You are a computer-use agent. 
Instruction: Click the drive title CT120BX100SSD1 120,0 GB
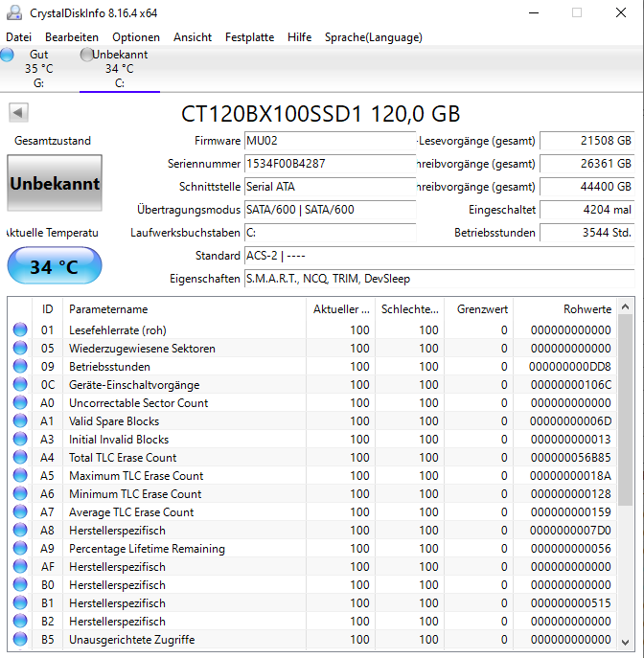pos(320,114)
